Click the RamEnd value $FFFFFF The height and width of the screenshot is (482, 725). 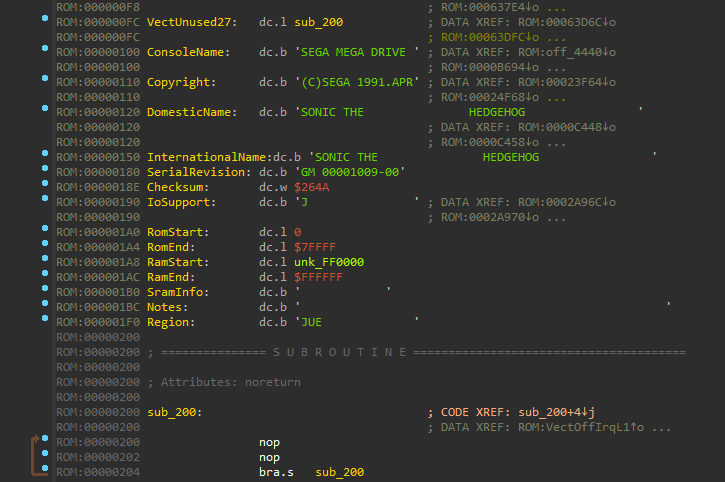[x=319, y=277]
